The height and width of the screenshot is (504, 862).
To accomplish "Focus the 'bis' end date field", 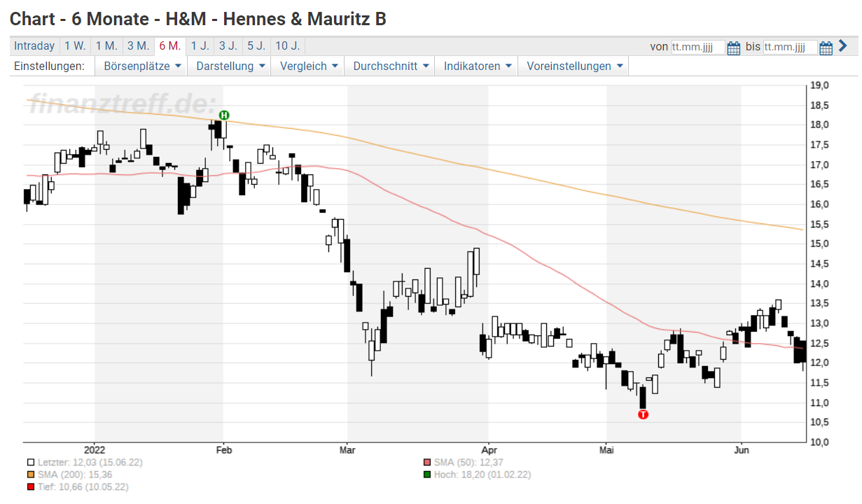I will coord(791,47).
